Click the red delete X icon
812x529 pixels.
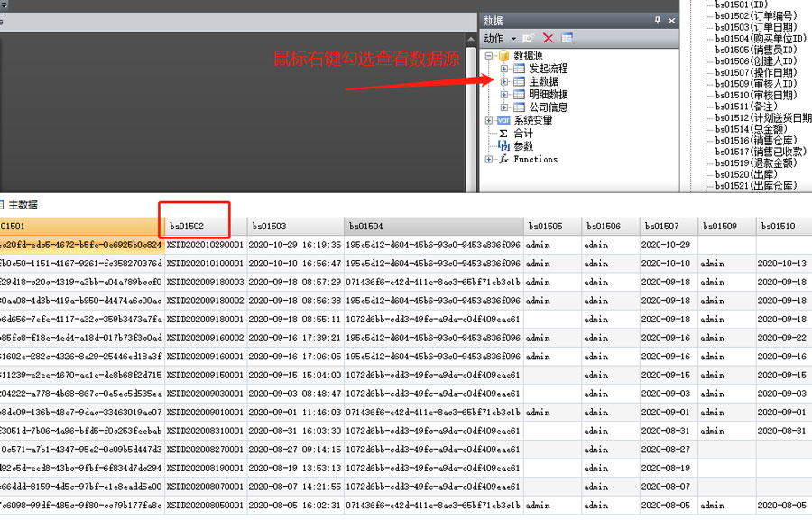click(548, 39)
